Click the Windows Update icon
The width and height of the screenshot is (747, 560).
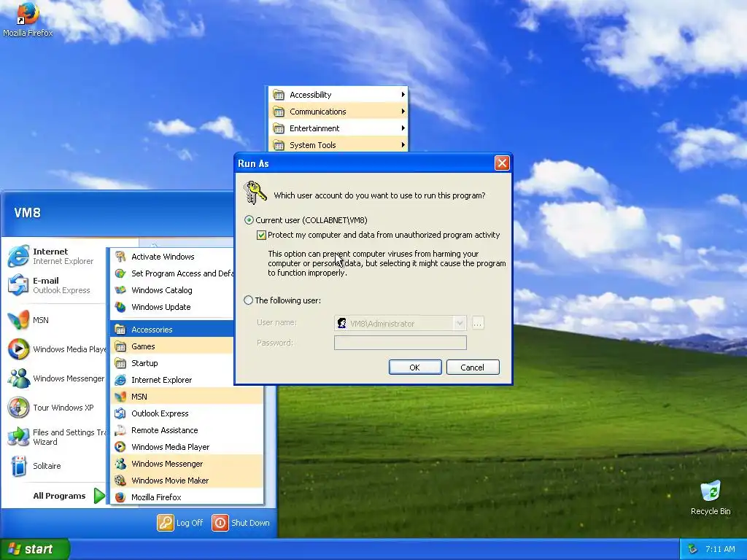click(120, 307)
